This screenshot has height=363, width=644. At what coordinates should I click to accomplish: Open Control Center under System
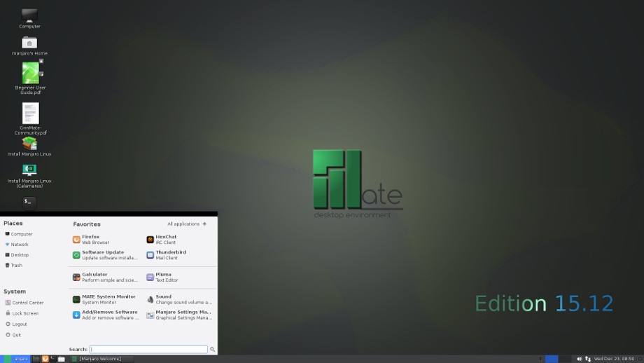pyautogui.click(x=24, y=303)
